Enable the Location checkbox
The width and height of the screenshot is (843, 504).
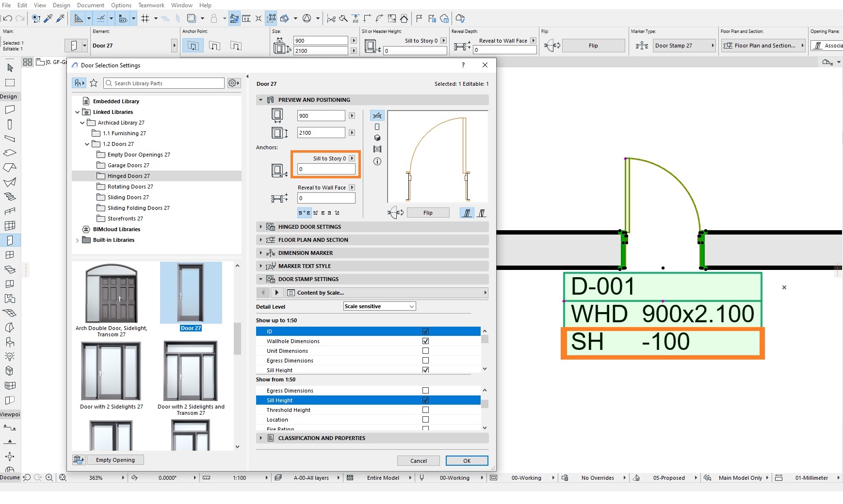tap(425, 420)
